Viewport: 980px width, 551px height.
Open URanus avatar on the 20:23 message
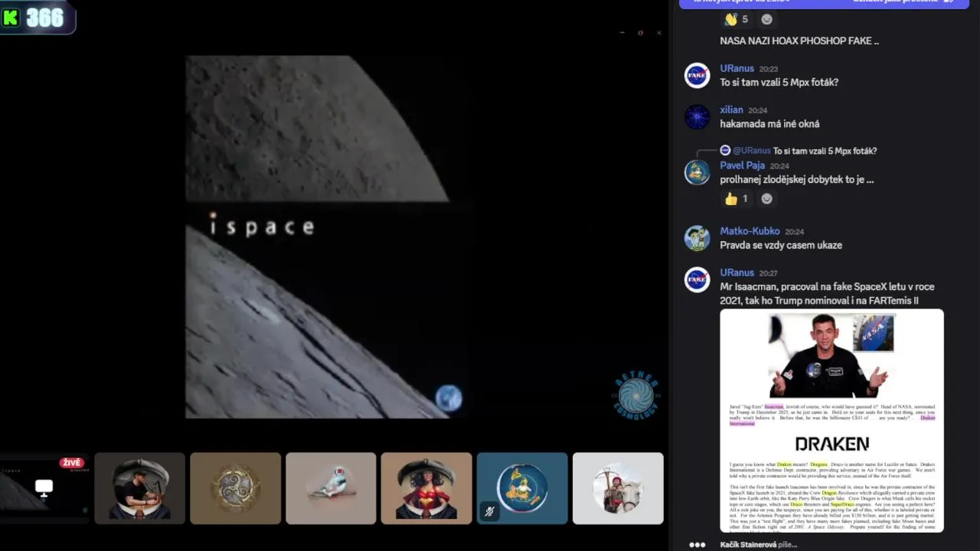(697, 75)
